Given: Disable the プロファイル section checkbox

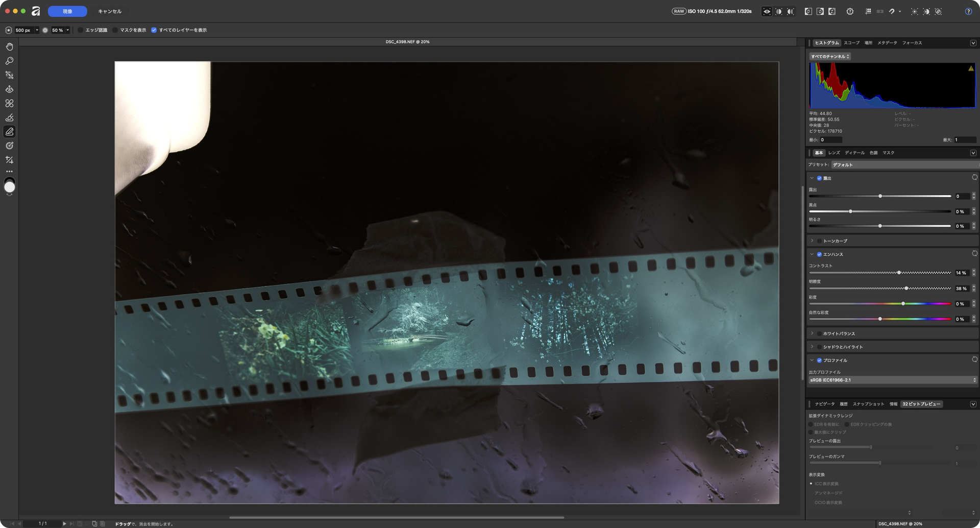Looking at the screenshot, I should point(819,361).
